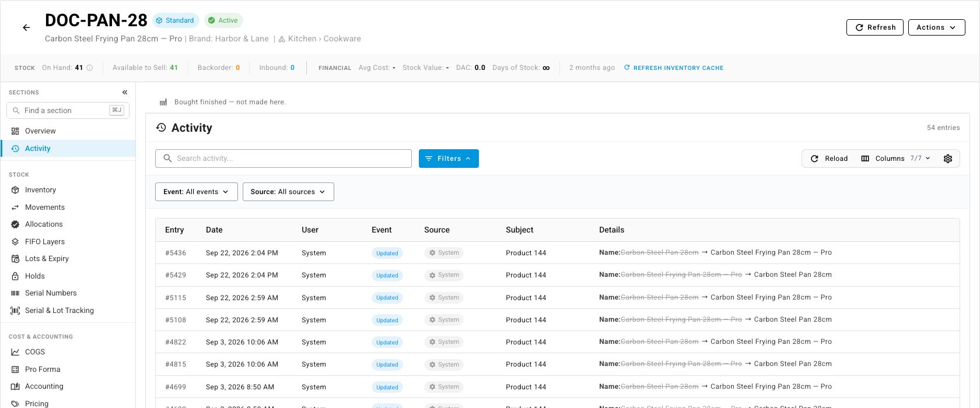Click entry #5115

[176, 298]
